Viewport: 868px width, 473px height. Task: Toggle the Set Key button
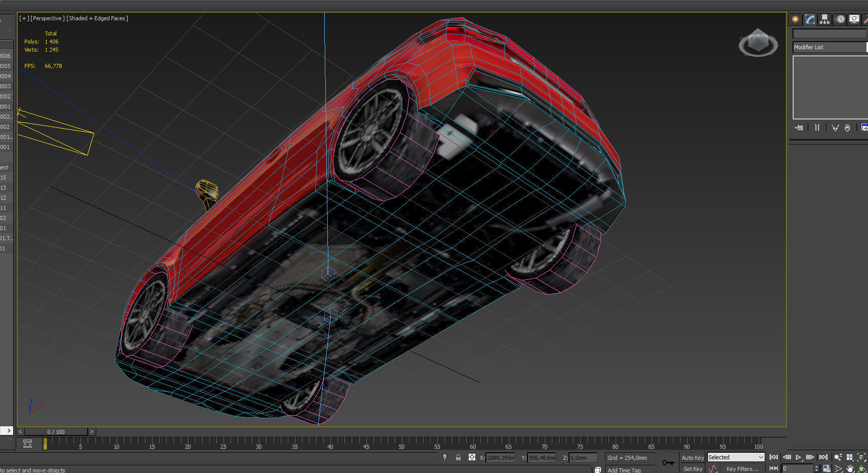693,469
